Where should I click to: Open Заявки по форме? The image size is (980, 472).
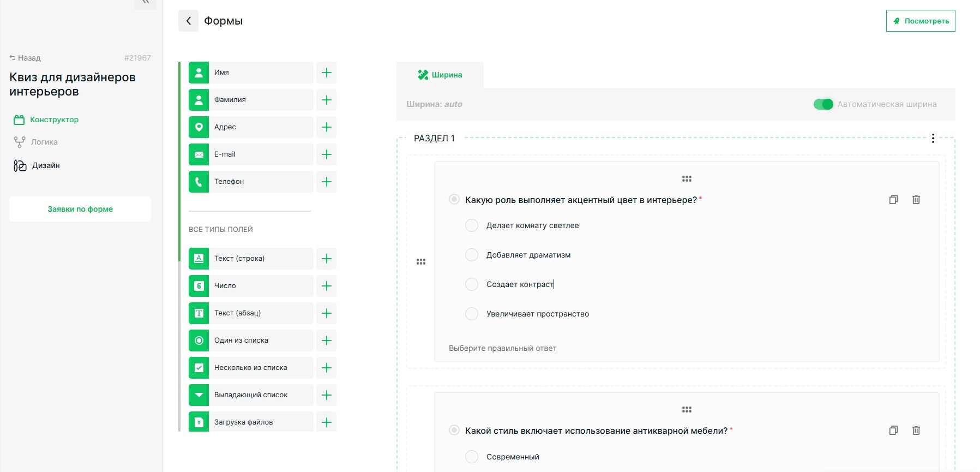(x=80, y=209)
